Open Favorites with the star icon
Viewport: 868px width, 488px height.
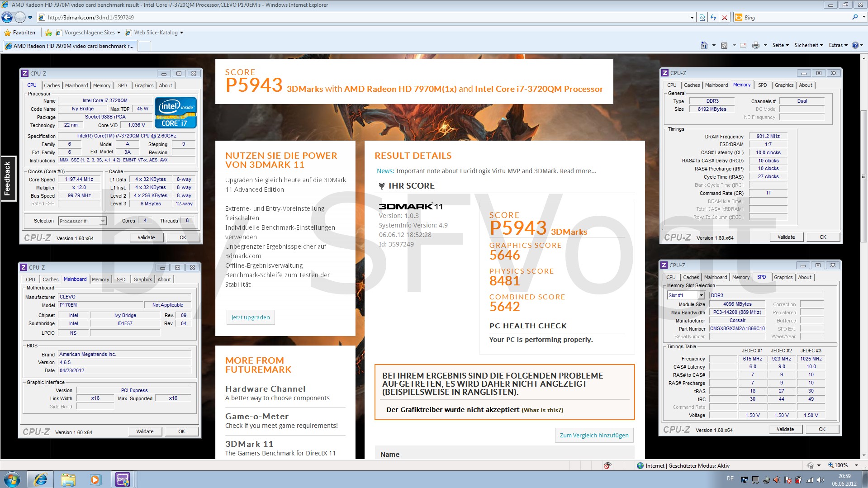click(x=19, y=33)
